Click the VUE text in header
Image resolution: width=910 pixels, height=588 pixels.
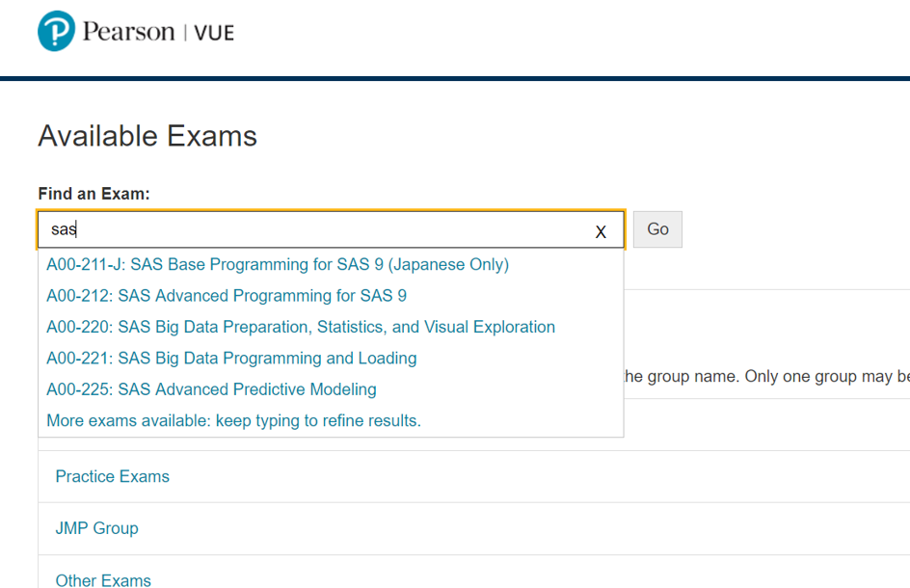tap(214, 33)
